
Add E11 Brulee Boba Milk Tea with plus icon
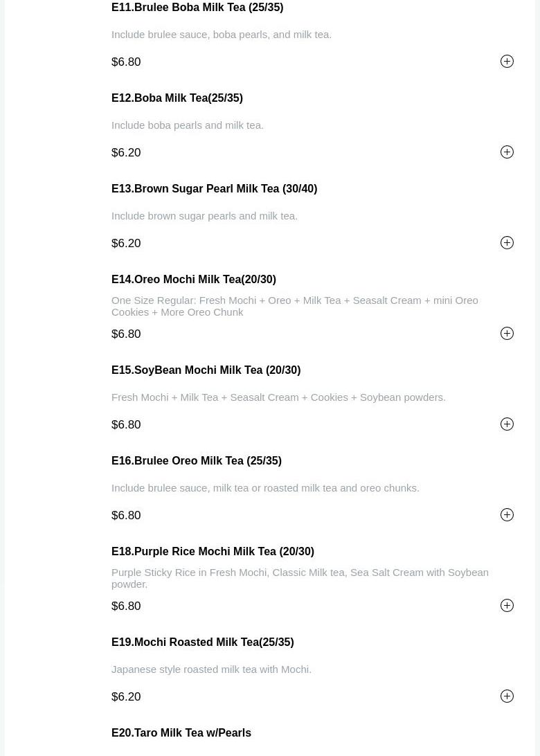pos(507,62)
